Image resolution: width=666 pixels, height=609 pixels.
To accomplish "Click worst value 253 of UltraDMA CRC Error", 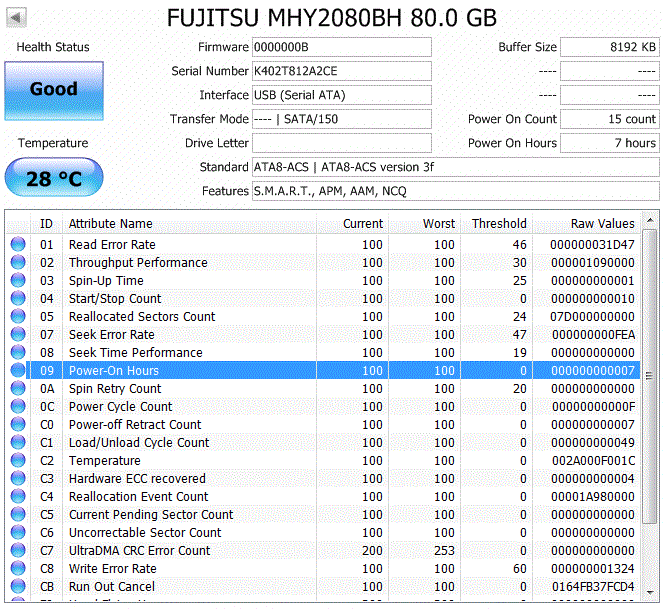I will pyautogui.click(x=444, y=550).
